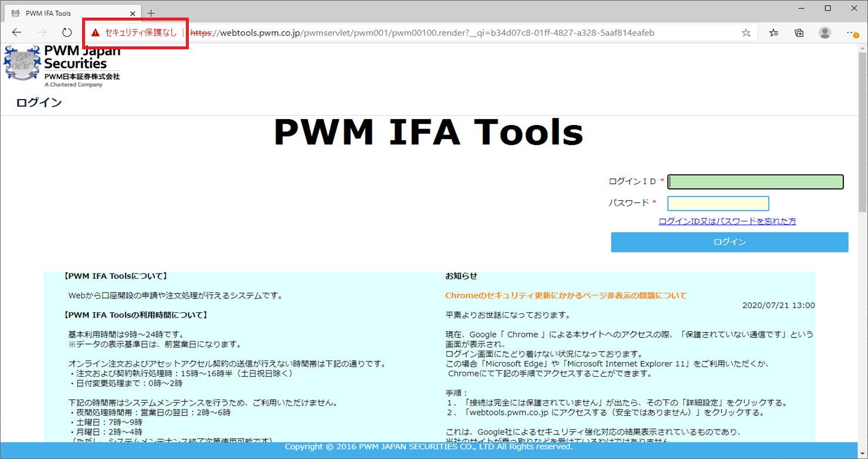Click the 【PWM IFA Toolsの利用時間について】 heading
868x459 pixels.
coord(135,315)
